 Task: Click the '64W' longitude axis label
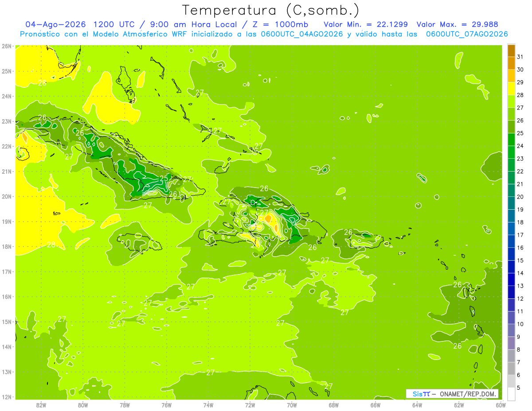point(417,405)
